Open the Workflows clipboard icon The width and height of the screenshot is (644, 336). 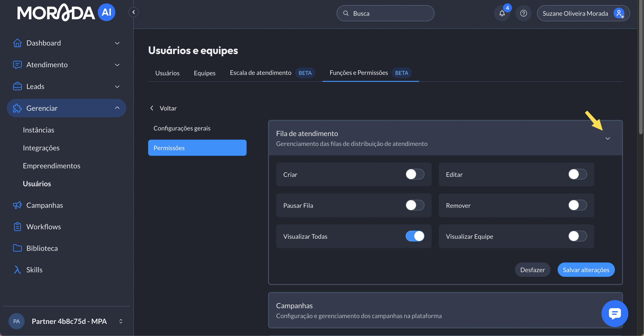coord(17,226)
